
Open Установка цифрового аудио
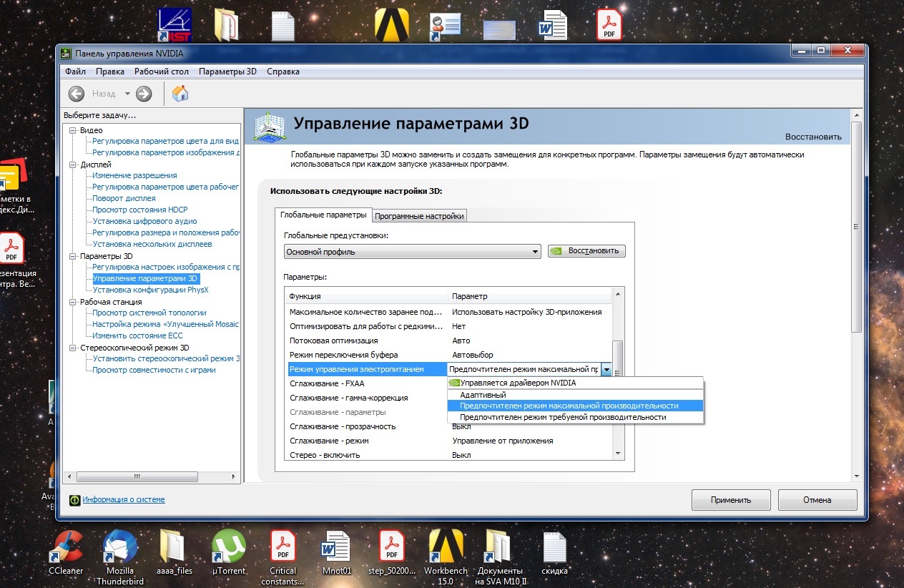point(144,221)
